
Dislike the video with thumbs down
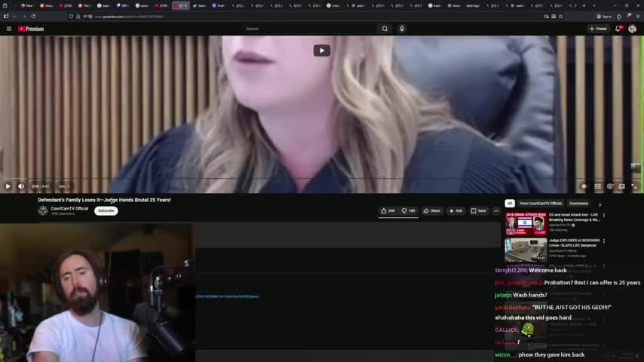tap(408, 211)
